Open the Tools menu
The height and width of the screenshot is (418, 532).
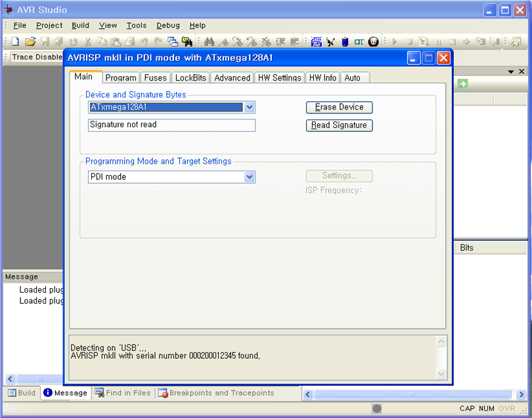pos(137,26)
